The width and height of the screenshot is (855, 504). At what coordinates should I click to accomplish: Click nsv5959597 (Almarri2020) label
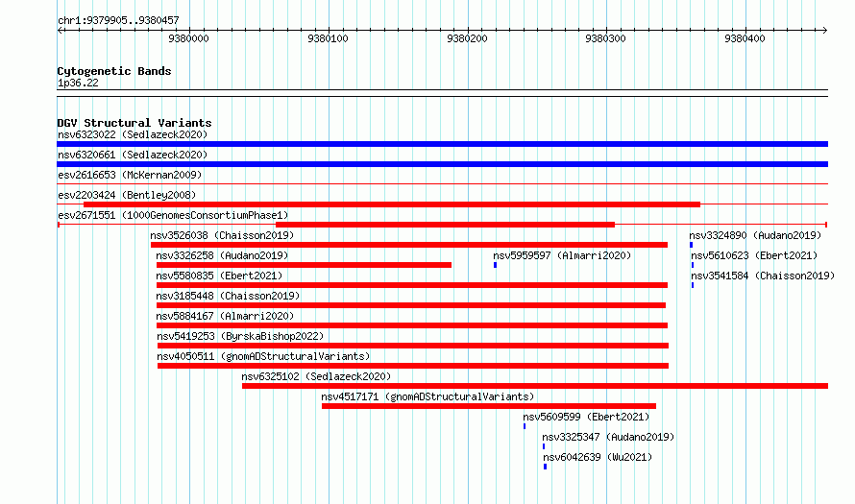(x=562, y=255)
